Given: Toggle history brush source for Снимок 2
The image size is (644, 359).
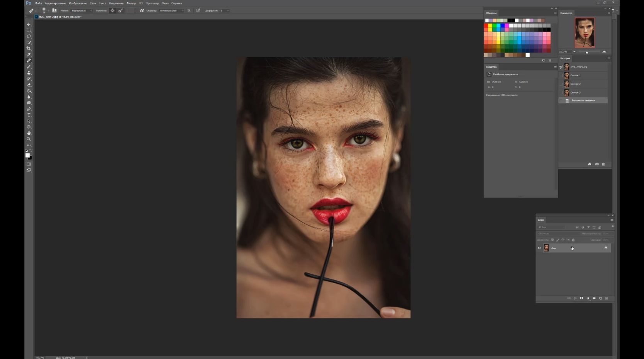Looking at the screenshot, I should pyautogui.click(x=561, y=84).
